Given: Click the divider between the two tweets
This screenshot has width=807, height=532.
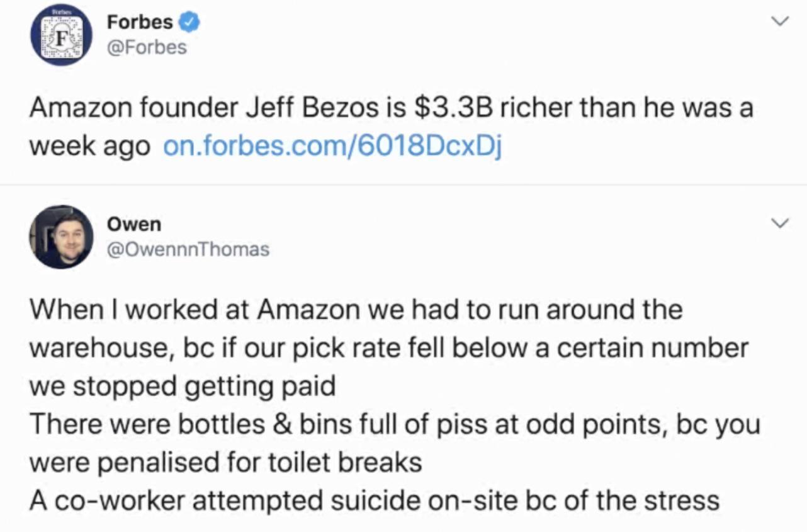Looking at the screenshot, I should coord(403,184).
